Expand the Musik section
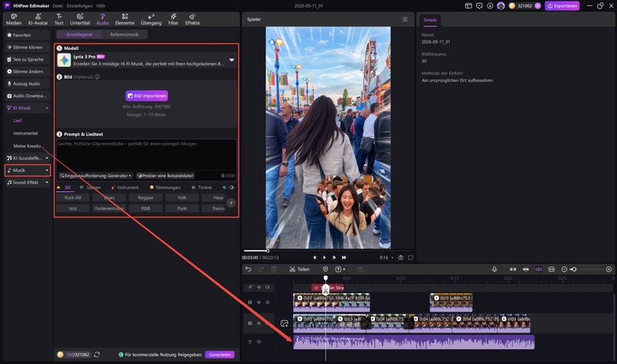 [47, 170]
